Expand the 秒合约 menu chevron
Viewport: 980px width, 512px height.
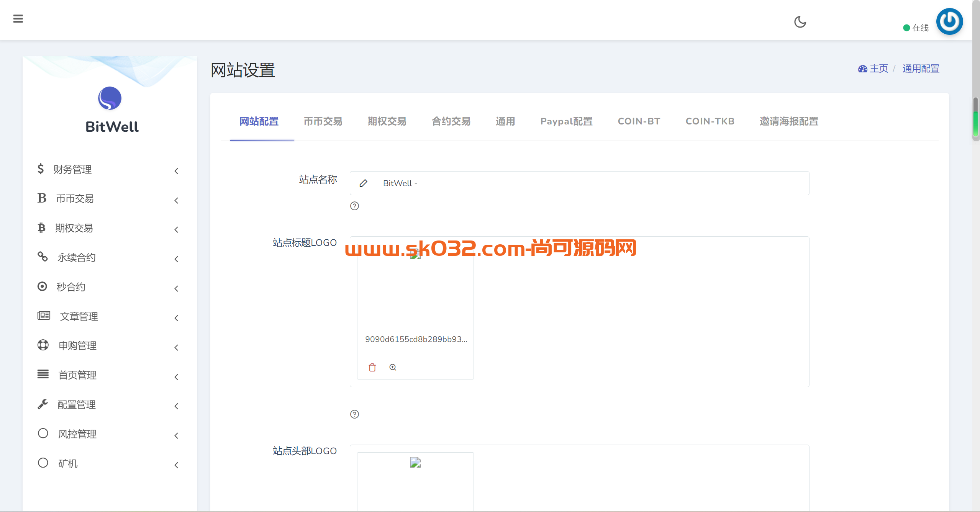[176, 289]
